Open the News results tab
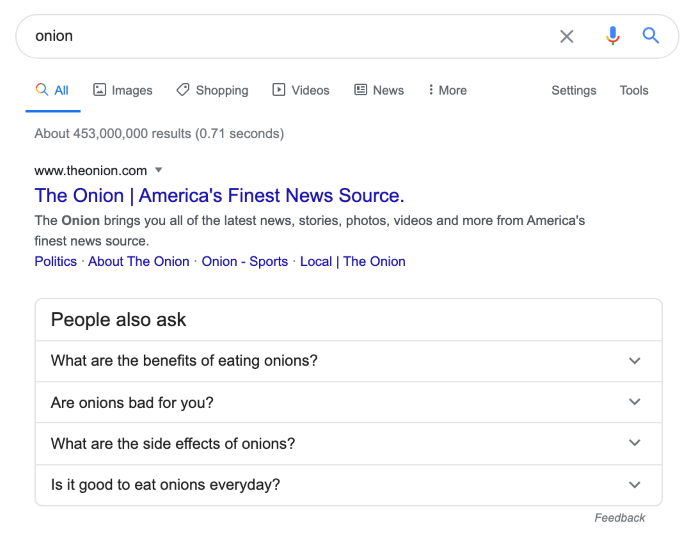700x541 pixels. pos(379,90)
